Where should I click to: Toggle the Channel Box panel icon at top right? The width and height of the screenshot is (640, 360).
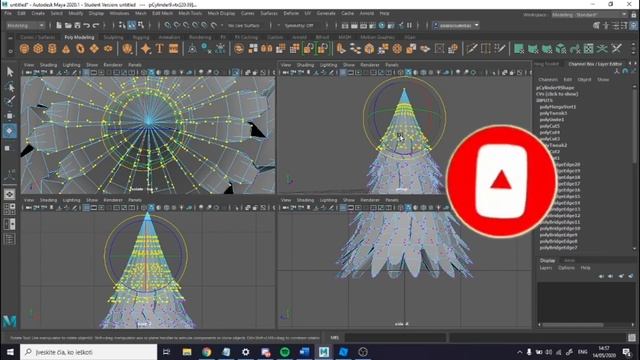(x=633, y=25)
